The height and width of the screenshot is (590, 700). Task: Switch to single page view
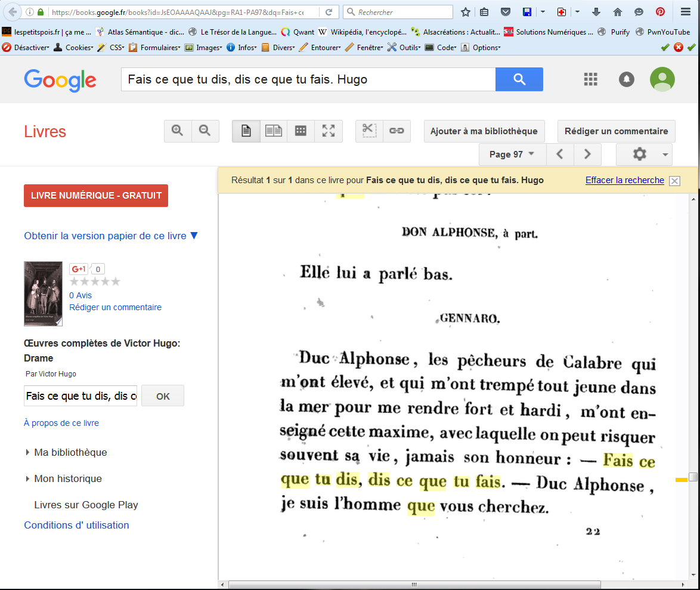click(246, 131)
